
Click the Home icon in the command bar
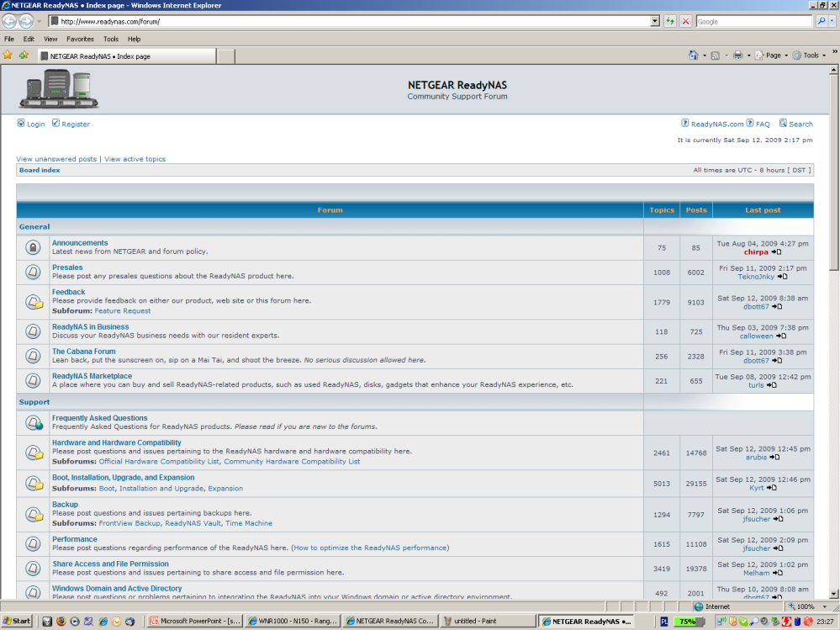coord(693,56)
